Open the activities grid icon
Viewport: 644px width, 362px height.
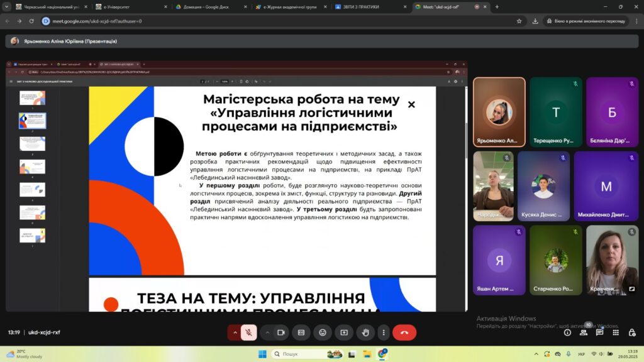[616, 332]
